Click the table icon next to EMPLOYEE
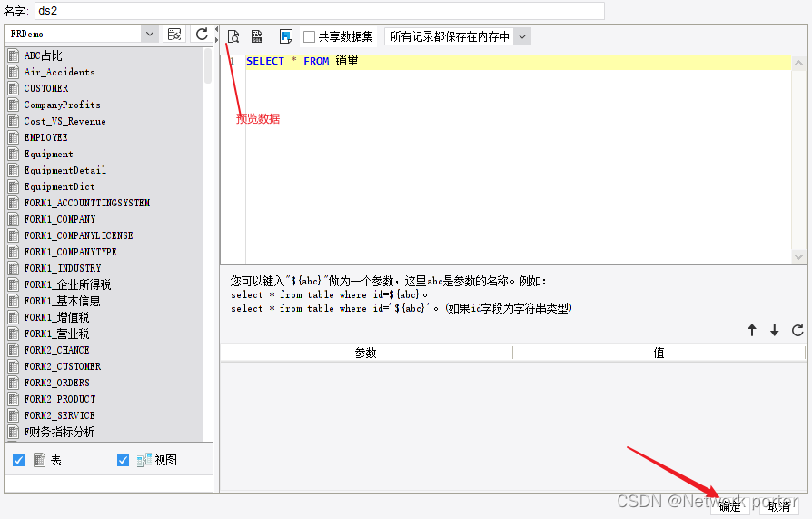 click(x=14, y=137)
